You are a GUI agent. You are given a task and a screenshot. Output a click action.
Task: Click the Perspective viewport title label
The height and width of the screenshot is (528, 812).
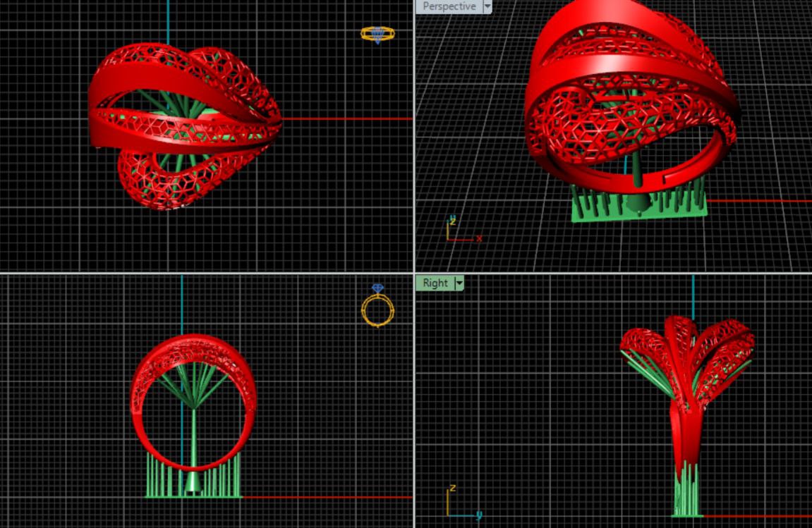click(x=449, y=6)
